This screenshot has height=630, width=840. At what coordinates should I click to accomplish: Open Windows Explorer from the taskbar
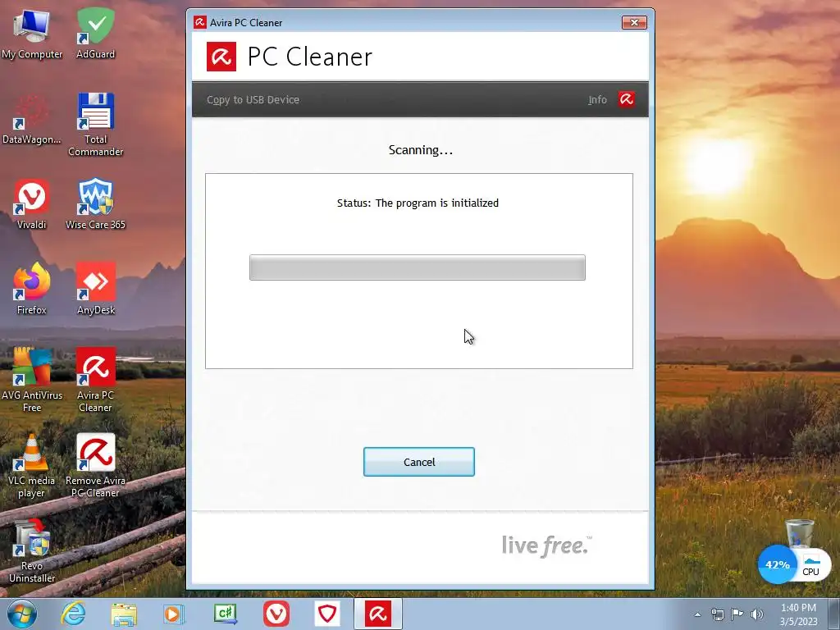(124, 614)
